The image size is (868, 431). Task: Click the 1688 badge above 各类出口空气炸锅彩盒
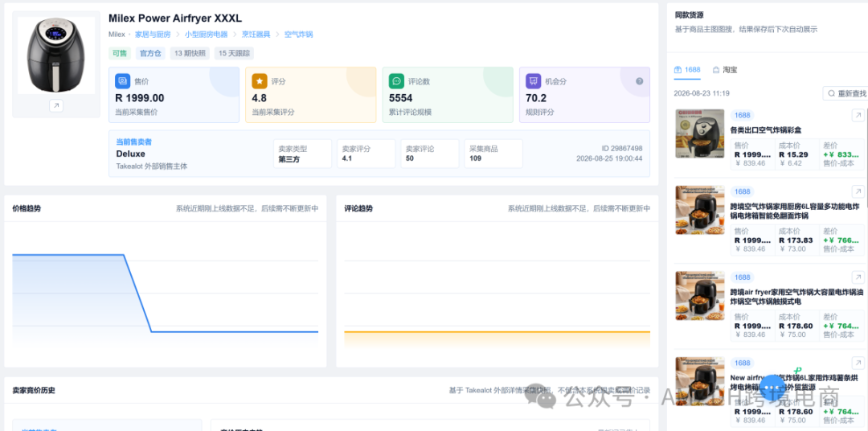743,115
